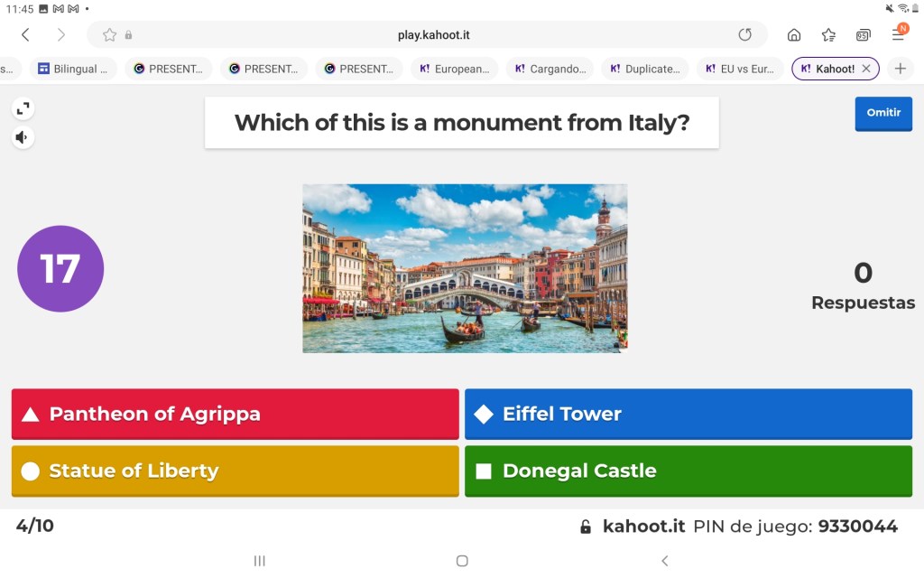Toggle fullscreen mode in Kahoot
The image size is (924, 578).
[x=23, y=109]
